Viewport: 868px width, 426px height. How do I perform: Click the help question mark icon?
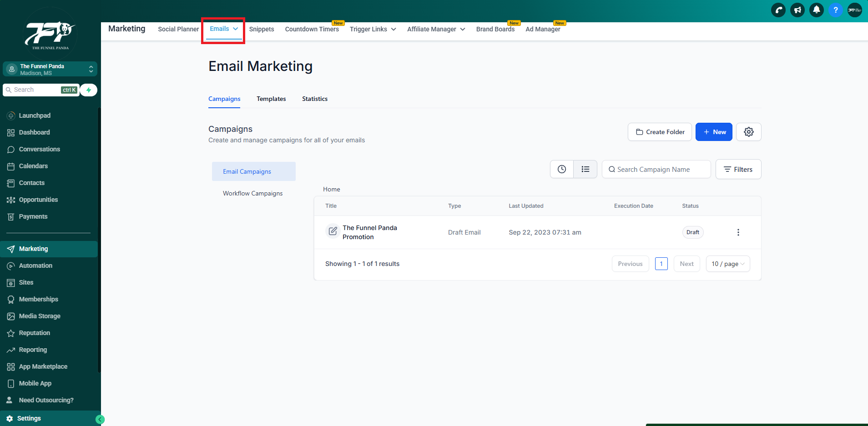[836, 10]
